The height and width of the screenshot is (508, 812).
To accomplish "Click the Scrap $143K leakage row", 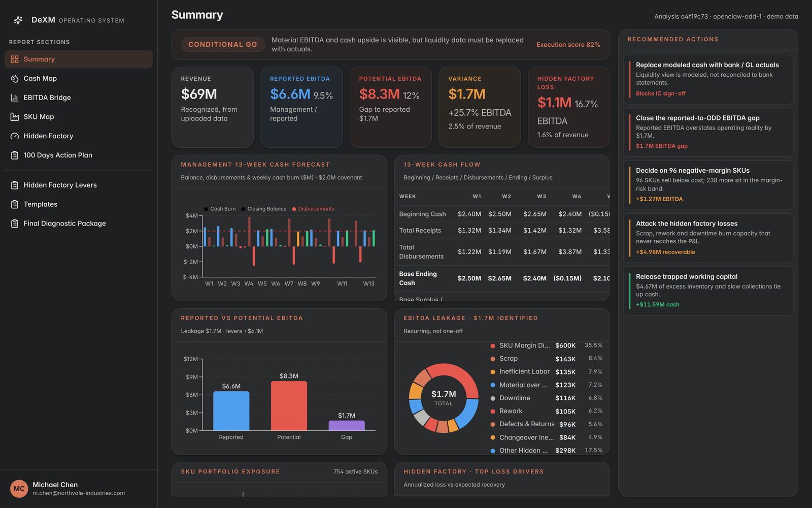I will pyautogui.click(x=546, y=359).
